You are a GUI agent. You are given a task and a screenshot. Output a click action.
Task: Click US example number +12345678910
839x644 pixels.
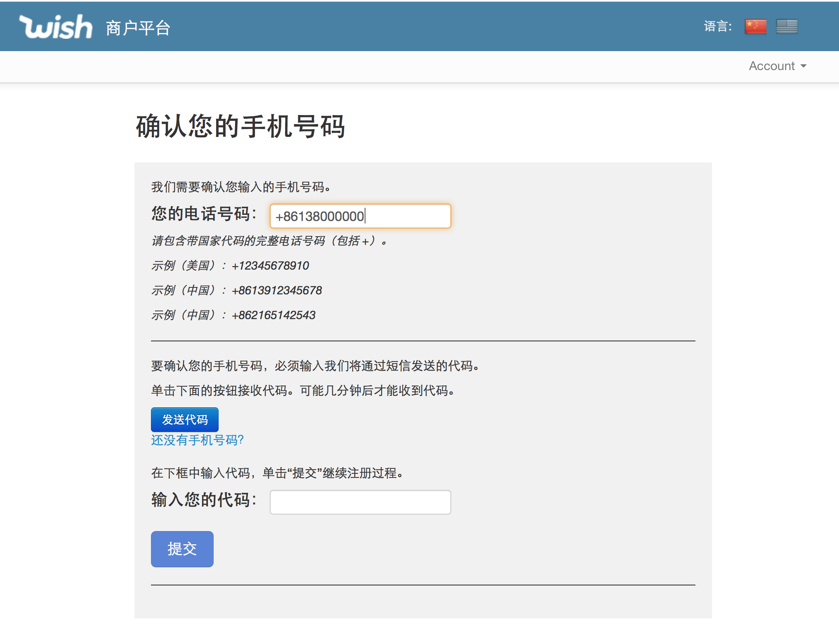270,266
